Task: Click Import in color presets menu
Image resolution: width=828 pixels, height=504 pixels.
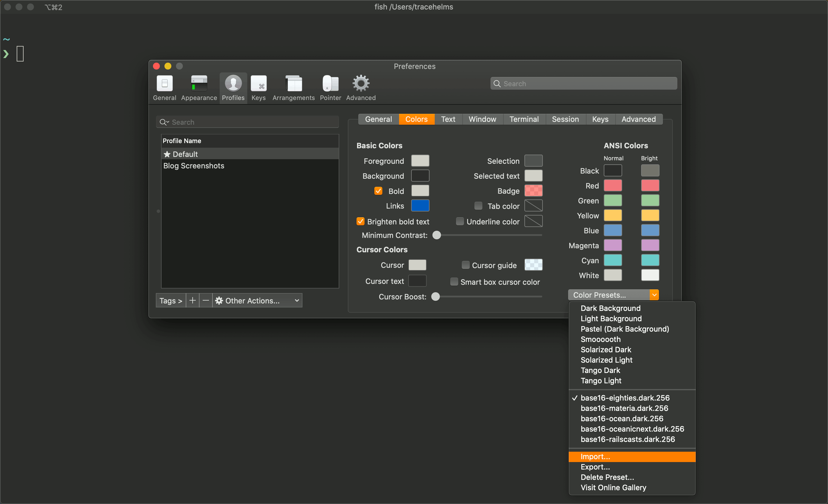Action: pos(594,455)
